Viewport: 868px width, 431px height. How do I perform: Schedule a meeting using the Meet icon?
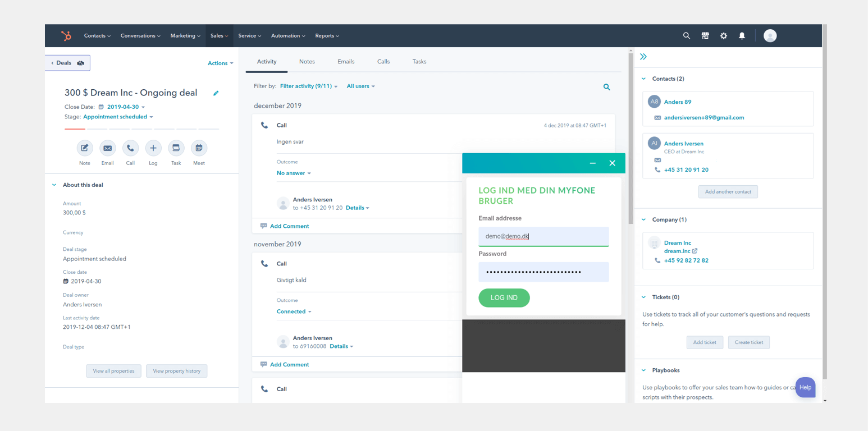click(199, 148)
